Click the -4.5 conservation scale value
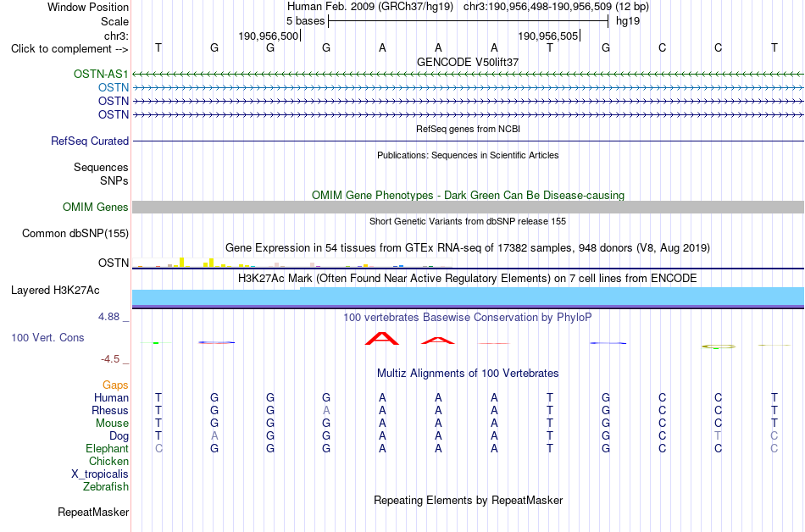 [110, 359]
